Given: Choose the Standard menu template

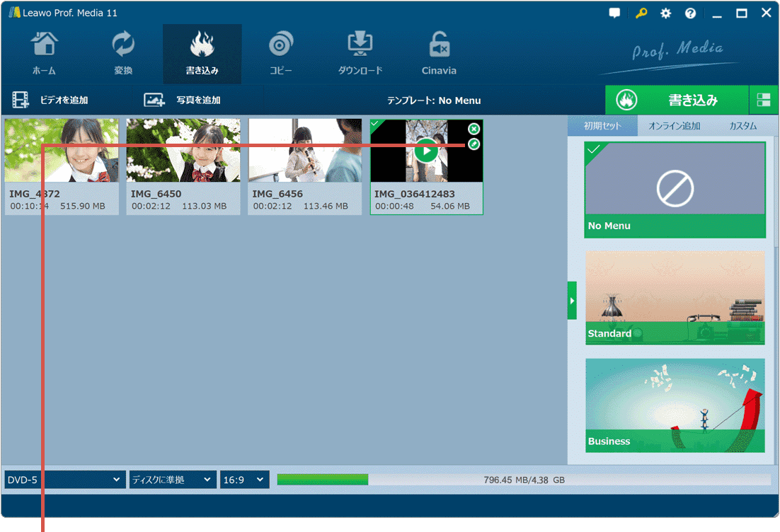Looking at the screenshot, I should pyautogui.click(x=675, y=298).
